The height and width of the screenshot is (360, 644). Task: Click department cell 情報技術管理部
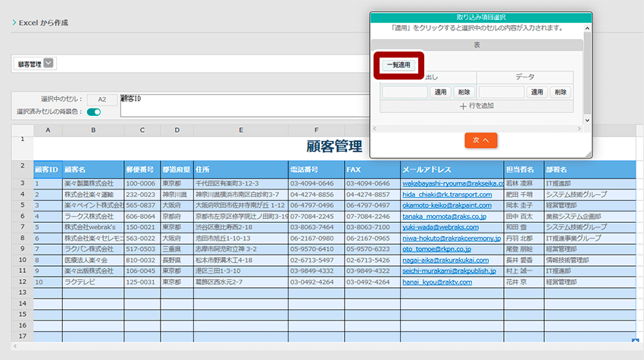[x=590, y=260]
